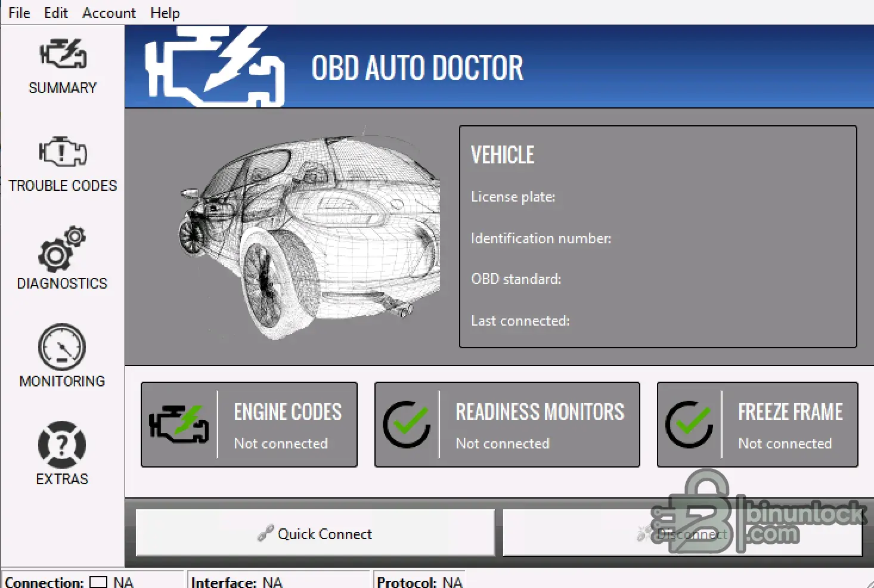Image resolution: width=874 pixels, height=588 pixels.
Task: Open the Help menu
Action: coord(165,13)
